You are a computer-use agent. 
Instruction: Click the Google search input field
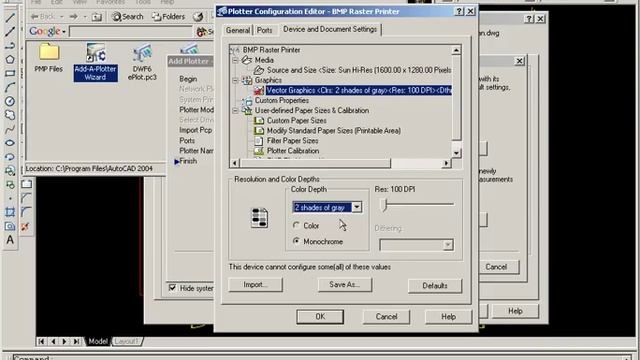[131, 31]
